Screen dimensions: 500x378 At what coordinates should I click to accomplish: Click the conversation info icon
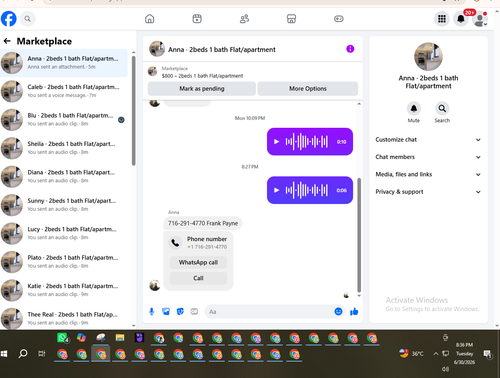point(350,49)
